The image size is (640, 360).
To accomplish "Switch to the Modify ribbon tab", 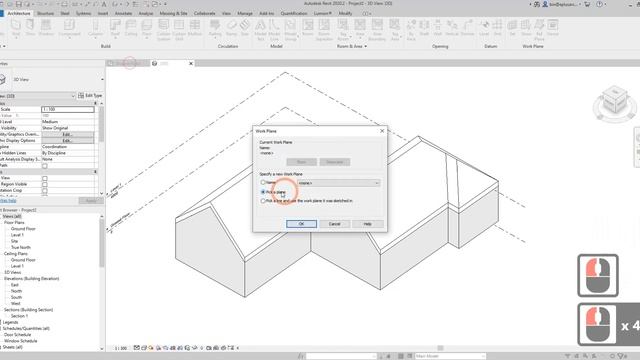I will (345, 13).
